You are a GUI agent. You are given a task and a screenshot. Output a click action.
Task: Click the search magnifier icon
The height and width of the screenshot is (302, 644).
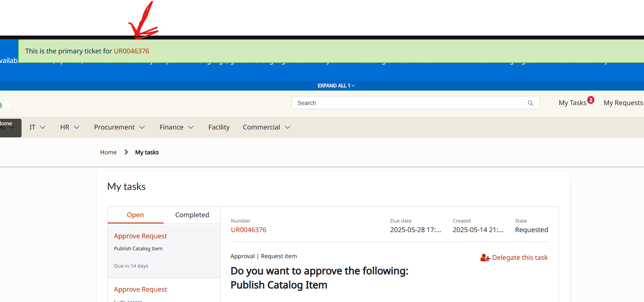[x=530, y=103]
